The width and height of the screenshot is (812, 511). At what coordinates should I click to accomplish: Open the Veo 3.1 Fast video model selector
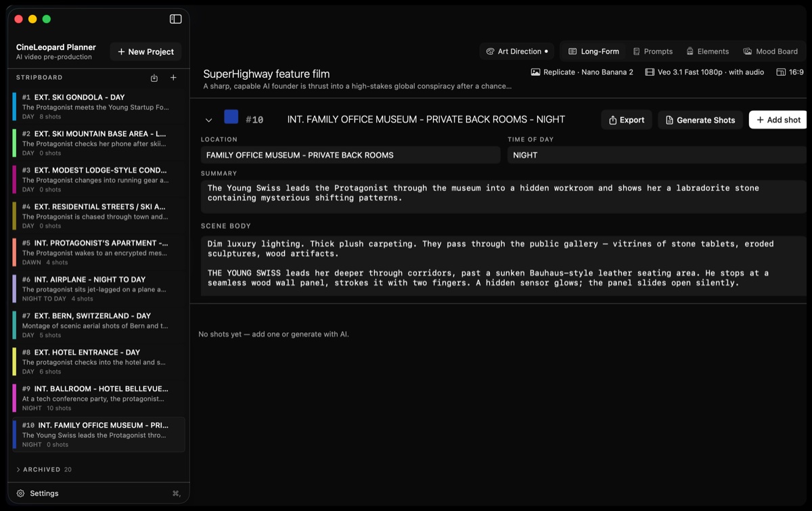pos(704,72)
